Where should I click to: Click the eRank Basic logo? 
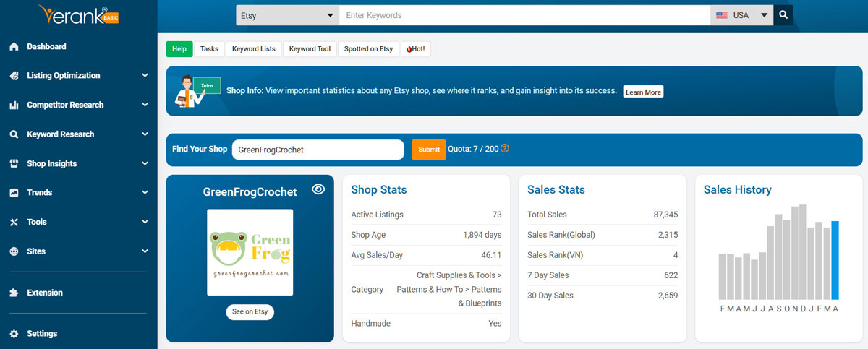[79, 14]
